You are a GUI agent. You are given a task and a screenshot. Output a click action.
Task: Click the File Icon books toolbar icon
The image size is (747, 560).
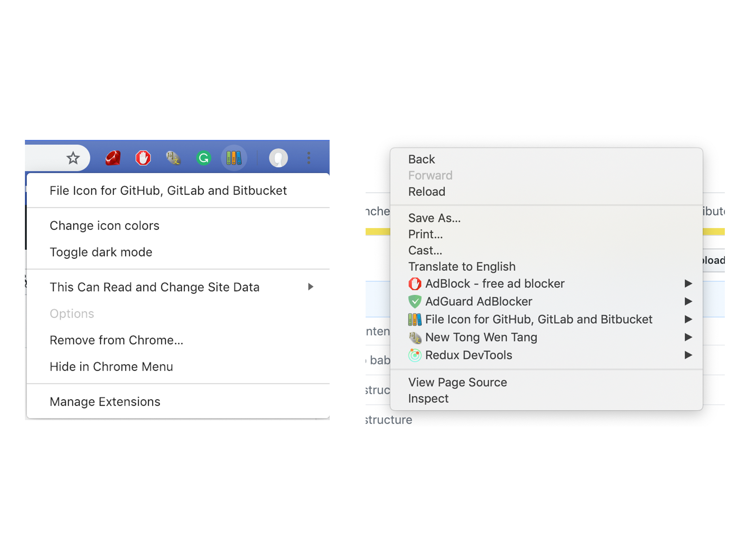pyautogui.click(x=234, y=158)
